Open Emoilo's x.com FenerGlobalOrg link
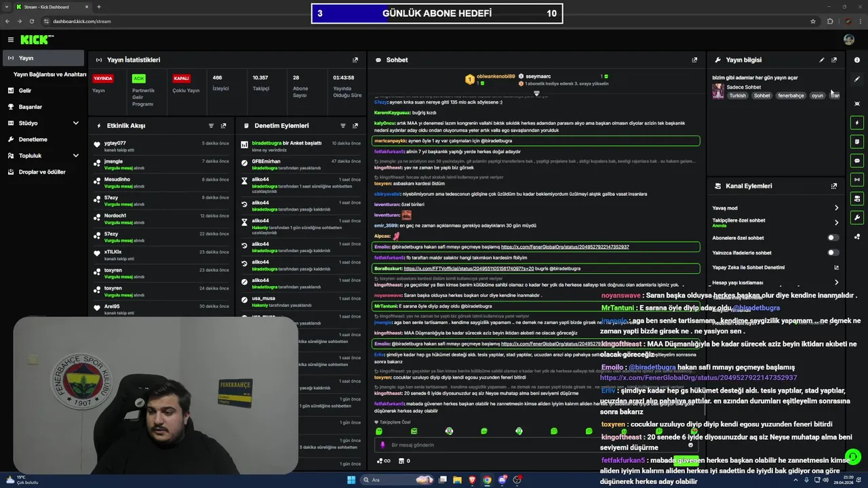The image size is (868, 488). 565,247
